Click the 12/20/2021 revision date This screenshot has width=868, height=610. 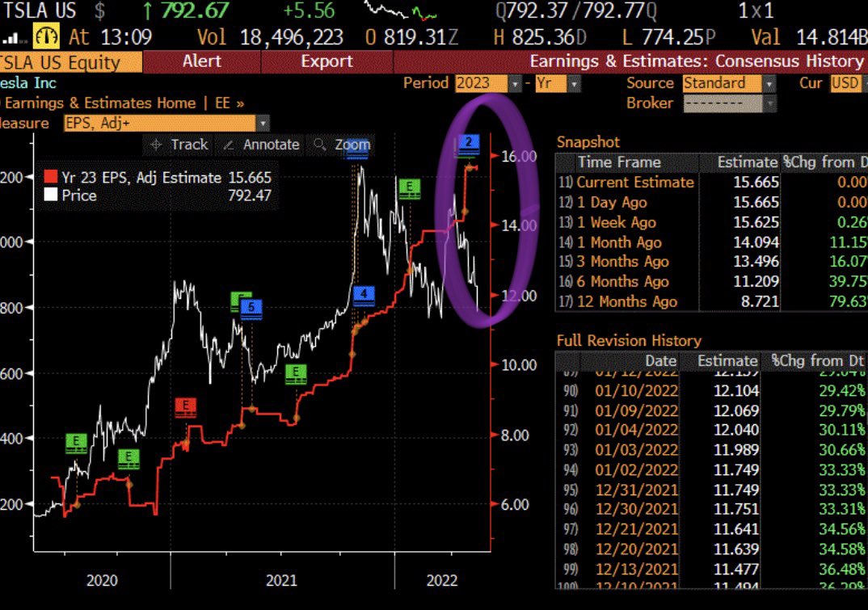coord(637,549)
